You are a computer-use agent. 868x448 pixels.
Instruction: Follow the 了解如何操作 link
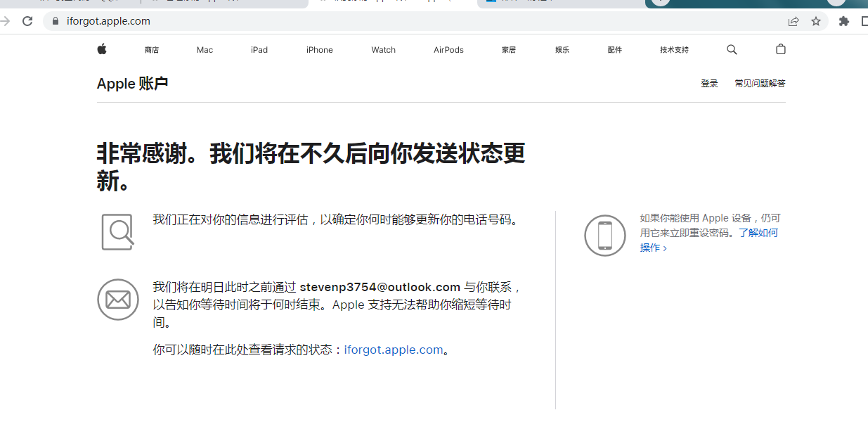(708, 240)
